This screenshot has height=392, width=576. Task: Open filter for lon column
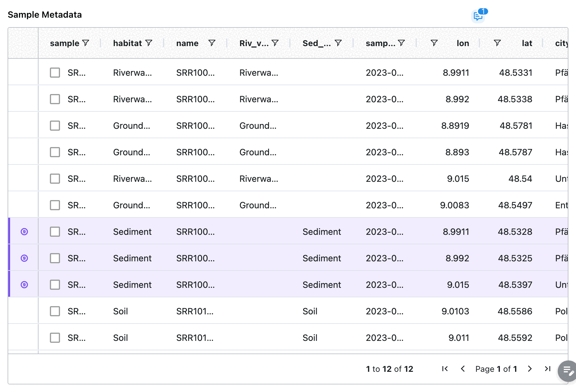434,43
